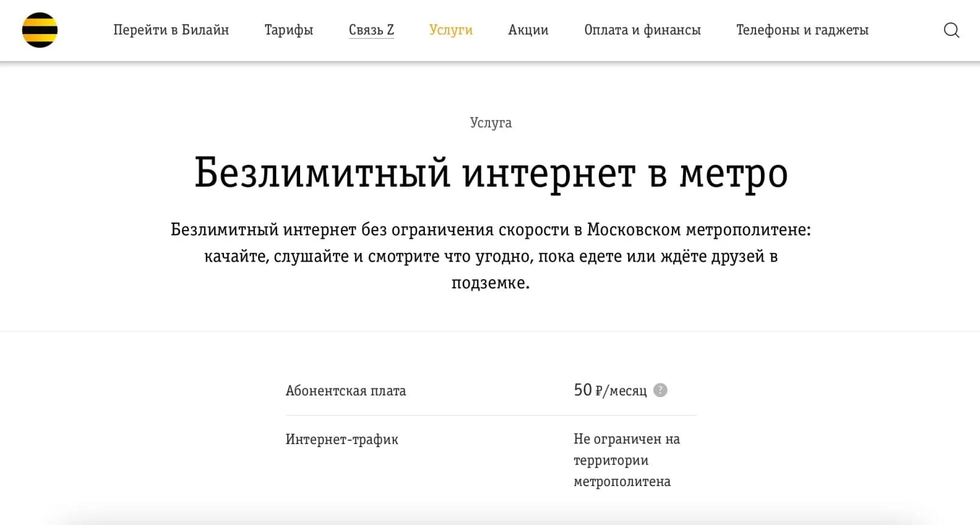The width and height of the screenshot is (980, 525).
Task: Open the search magnifier icon
Action: tap(951, 30)
